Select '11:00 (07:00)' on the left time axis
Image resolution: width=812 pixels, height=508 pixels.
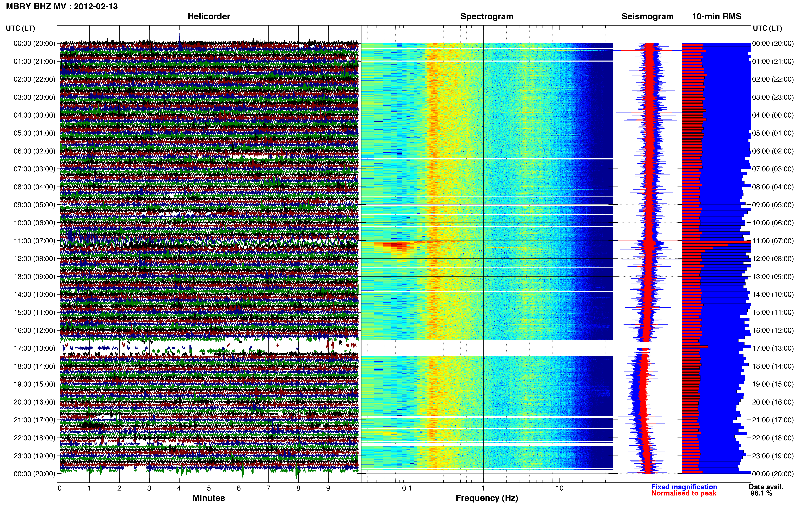coord(34,241)
